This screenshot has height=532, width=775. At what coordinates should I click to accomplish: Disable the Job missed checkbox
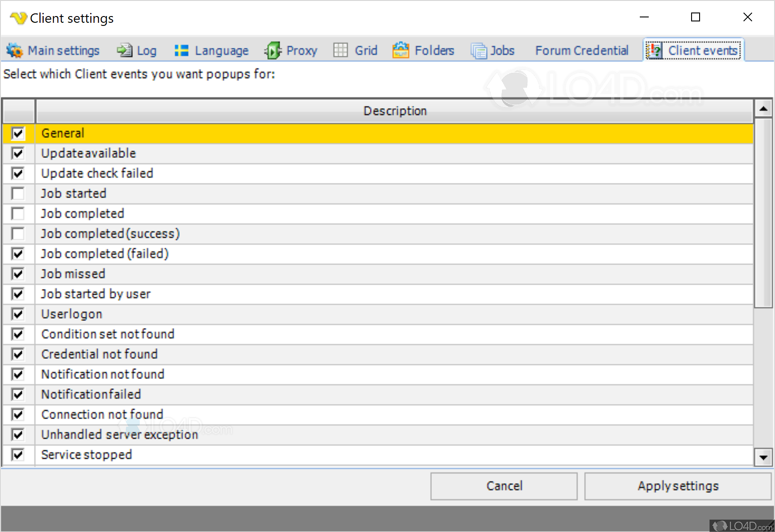point(18,274)
